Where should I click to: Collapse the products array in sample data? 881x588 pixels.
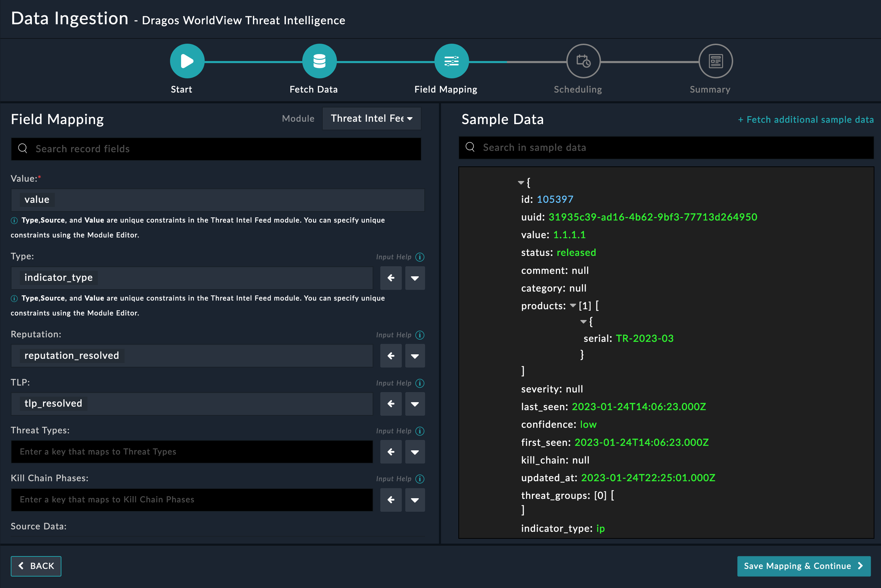pyautogui.click(x=573, y=306)
